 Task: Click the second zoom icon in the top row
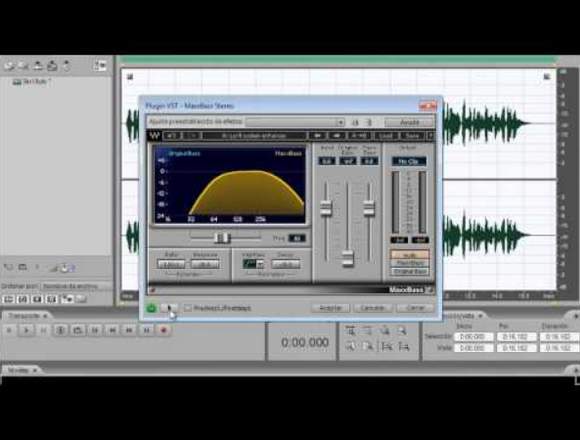click(367, 330)
